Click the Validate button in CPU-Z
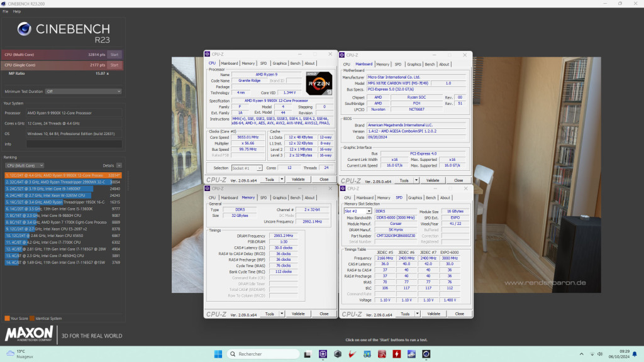 299,179
